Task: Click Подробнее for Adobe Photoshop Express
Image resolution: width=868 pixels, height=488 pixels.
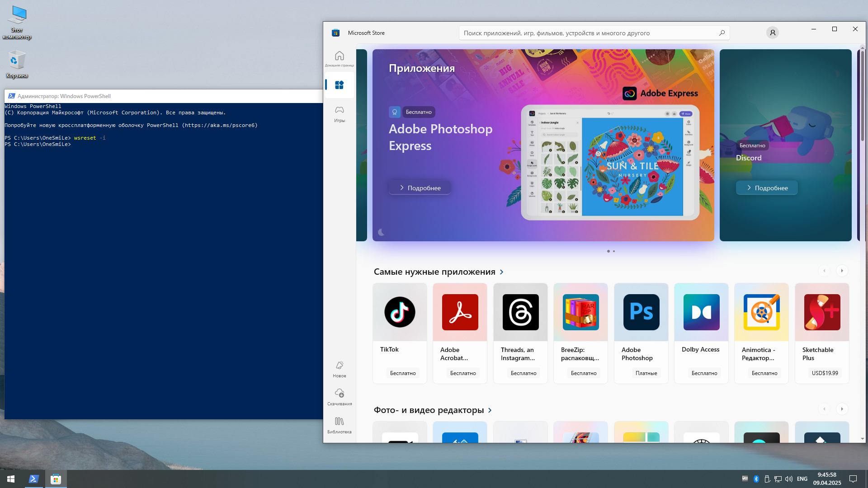Action: [x=420, y=188]
